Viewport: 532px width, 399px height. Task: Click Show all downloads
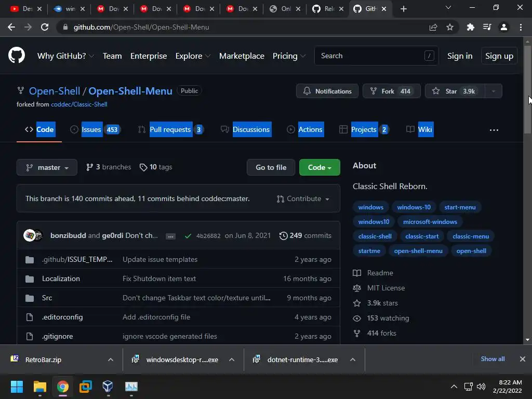493,359
